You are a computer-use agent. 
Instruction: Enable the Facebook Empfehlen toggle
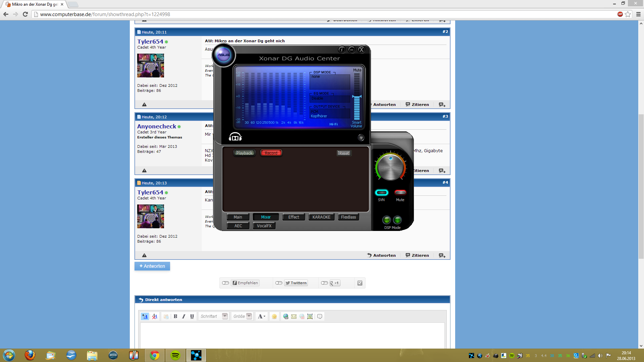[225, 283]
